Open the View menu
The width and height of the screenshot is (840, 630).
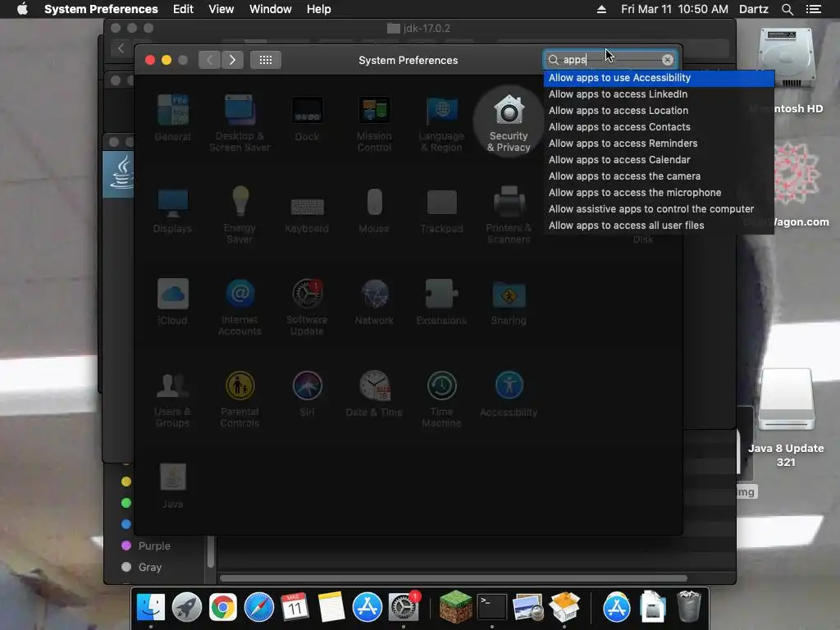coord(221,9)
